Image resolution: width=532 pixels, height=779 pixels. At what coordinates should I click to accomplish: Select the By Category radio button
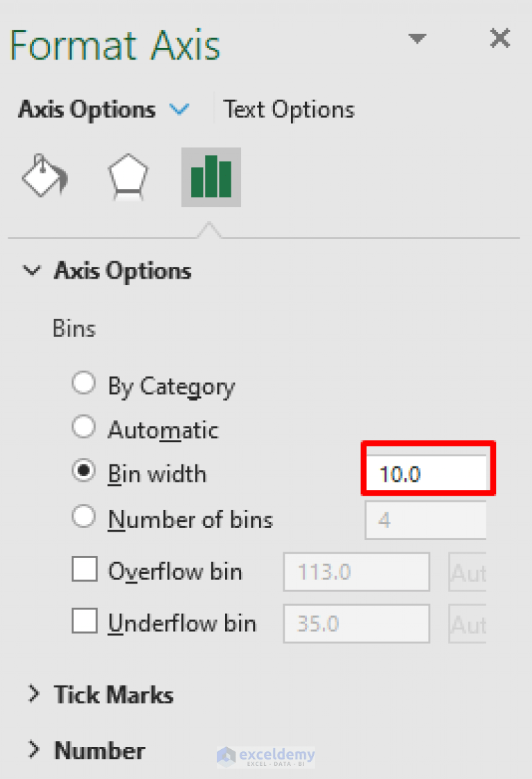click(x=84, y=382)
